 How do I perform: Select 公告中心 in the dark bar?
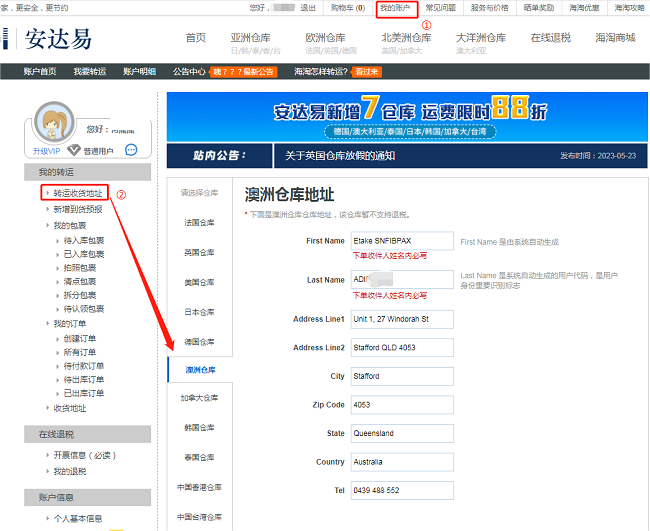click(x=189, y=71)
